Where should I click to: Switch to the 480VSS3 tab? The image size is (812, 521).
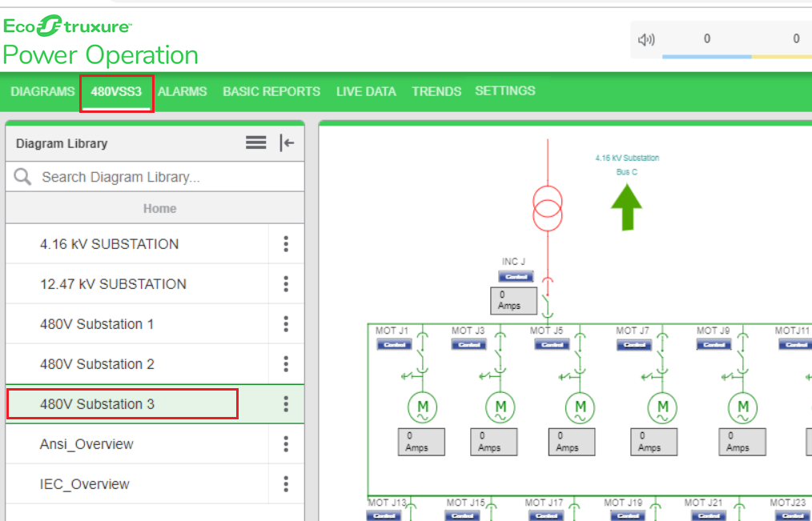(x=116, y=91)
